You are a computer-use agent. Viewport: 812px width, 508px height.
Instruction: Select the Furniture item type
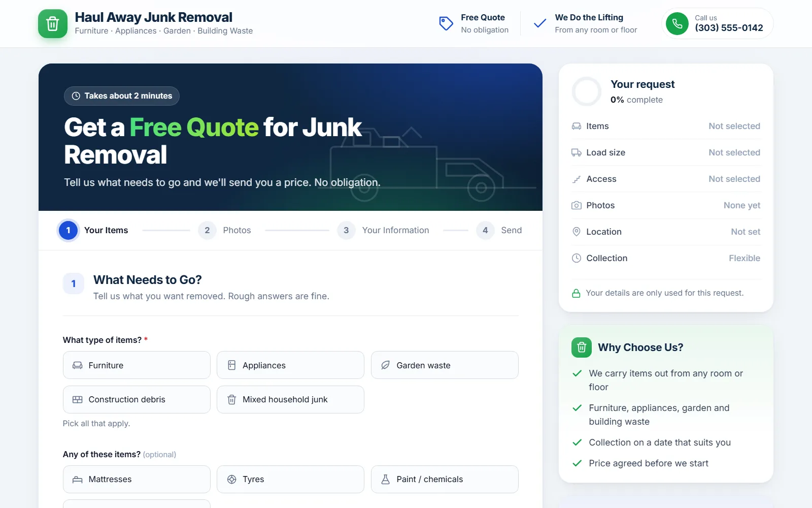click(x=137, y=365)
